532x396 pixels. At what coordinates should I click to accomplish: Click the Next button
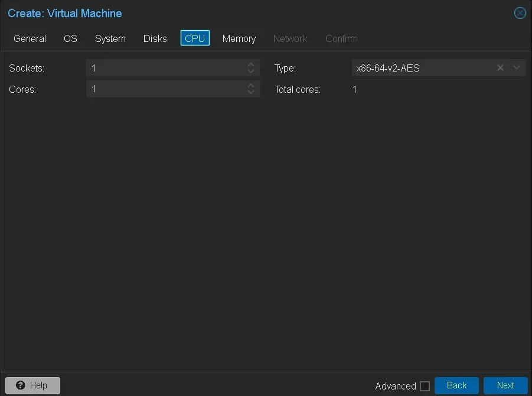click(x=505, y=385)
